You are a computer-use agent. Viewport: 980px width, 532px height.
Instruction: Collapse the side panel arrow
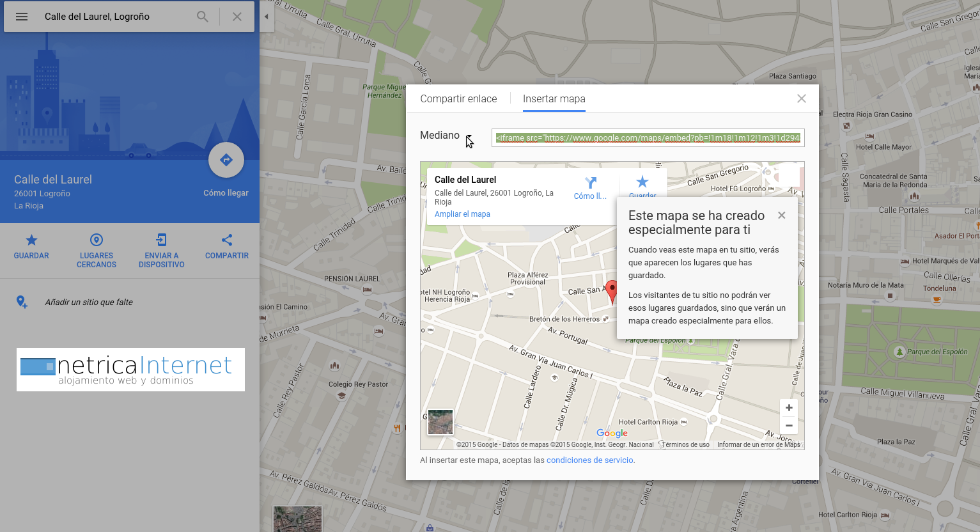(267, 17)
